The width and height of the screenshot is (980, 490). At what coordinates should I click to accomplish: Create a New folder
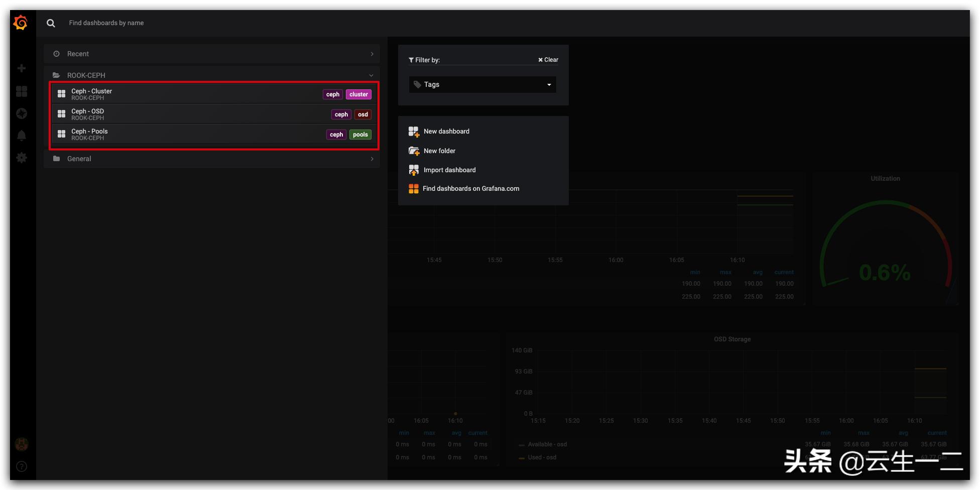point(432,151)
